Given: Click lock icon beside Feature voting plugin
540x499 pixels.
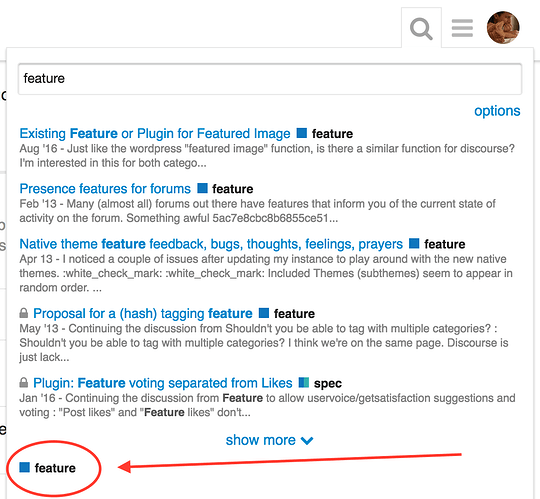Looking at the screenshot, I should point(23,382).
